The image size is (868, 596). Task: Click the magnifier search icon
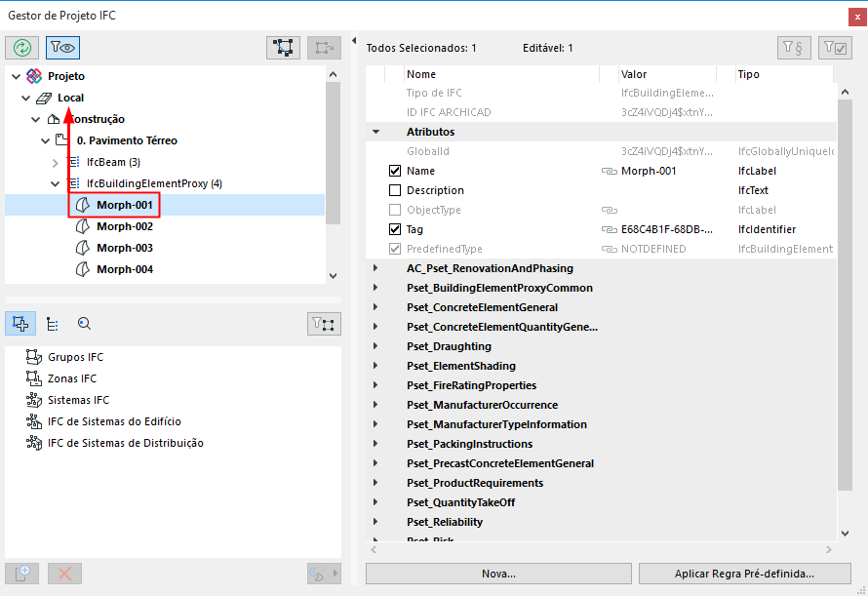(84, 324)
